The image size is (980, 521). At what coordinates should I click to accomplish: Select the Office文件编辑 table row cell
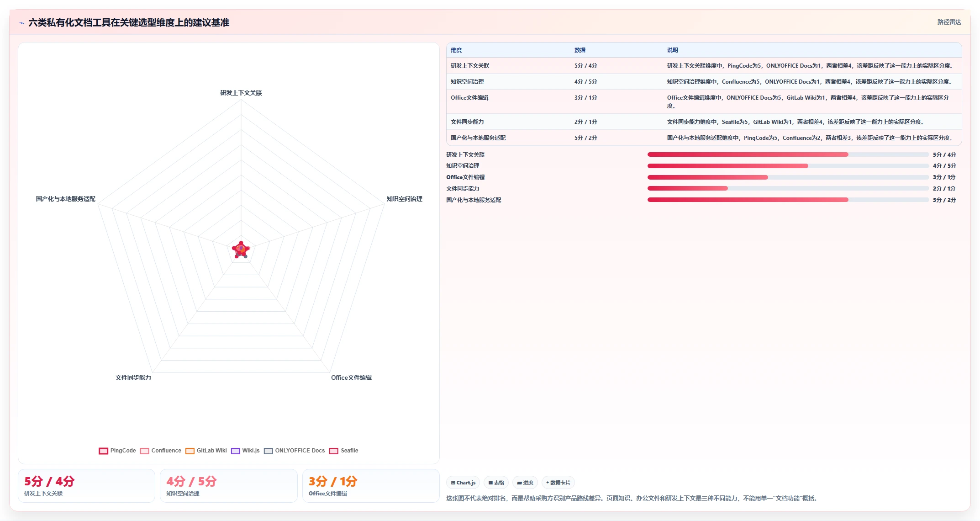469,98
